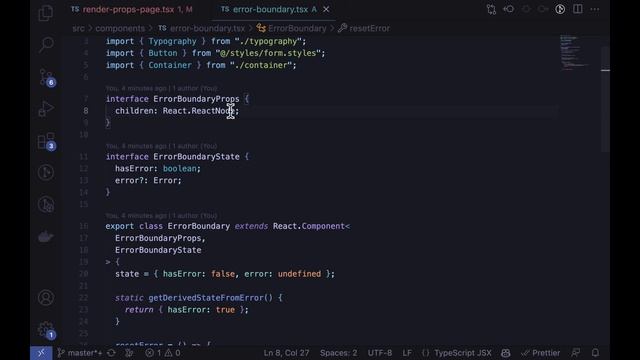Open More Actions ellipsis in editor toolbar
The width and height of the screenshot is (640, 360).
coord(595,9)
